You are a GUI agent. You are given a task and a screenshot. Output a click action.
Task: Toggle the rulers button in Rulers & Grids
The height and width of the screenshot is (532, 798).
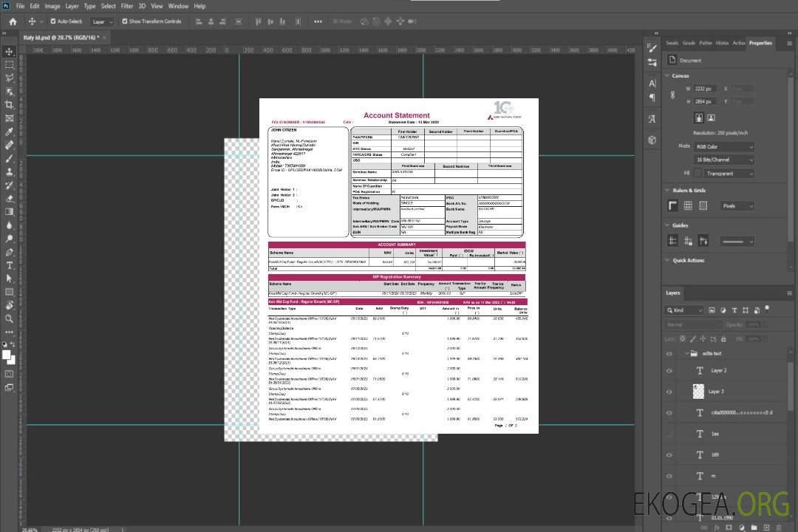(x=672, y=205)
